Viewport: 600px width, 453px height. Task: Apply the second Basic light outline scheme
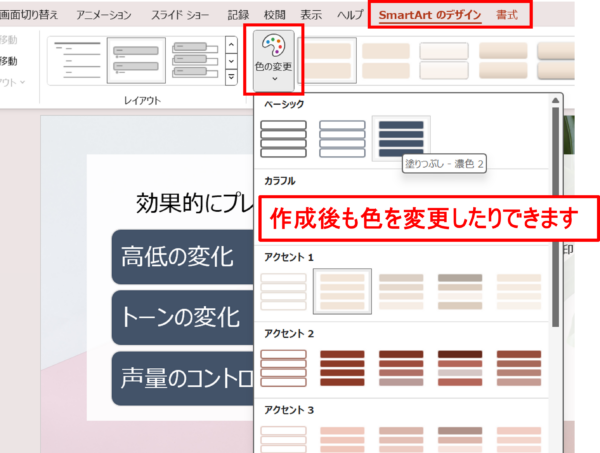[x=342, y=138]
